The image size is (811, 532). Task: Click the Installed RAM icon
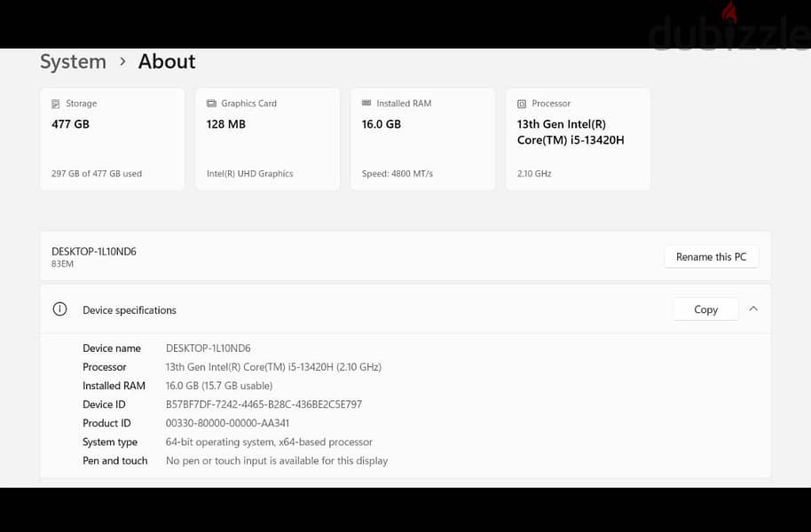click(x=366, y=103)
